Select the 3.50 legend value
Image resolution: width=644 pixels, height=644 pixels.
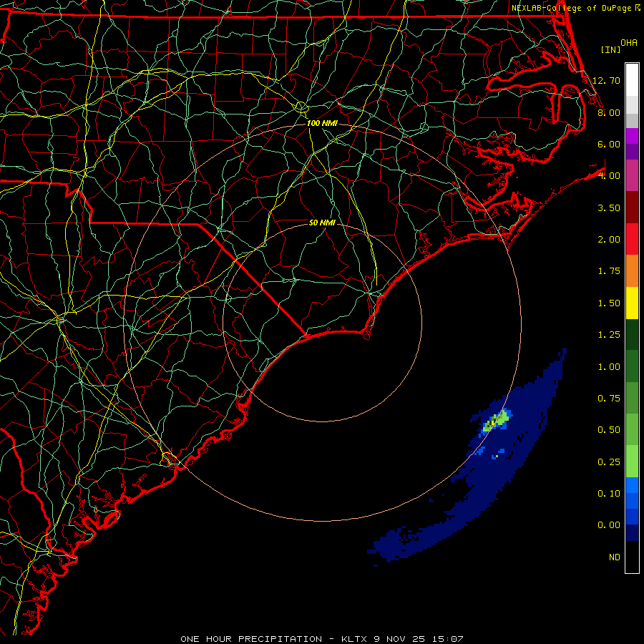609,208
